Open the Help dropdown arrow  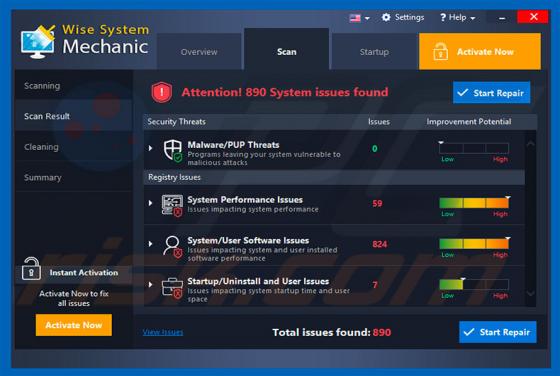[x=472, y=18]
